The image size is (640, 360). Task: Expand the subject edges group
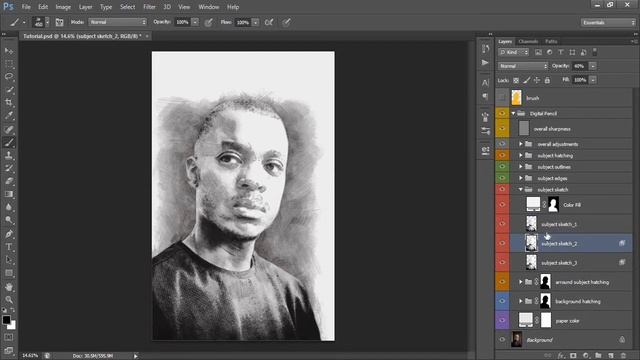tap(521, 178)
